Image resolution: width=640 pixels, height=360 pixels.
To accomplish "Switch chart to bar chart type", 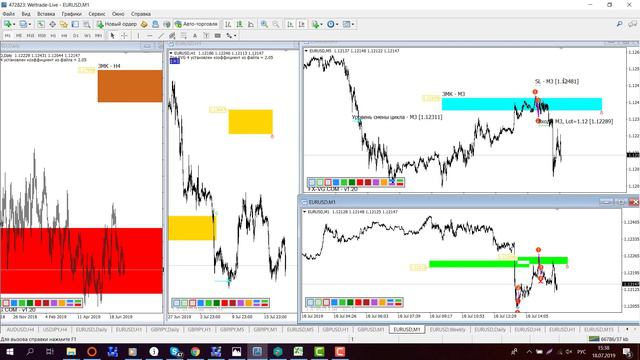I will [x=228, y=24].
